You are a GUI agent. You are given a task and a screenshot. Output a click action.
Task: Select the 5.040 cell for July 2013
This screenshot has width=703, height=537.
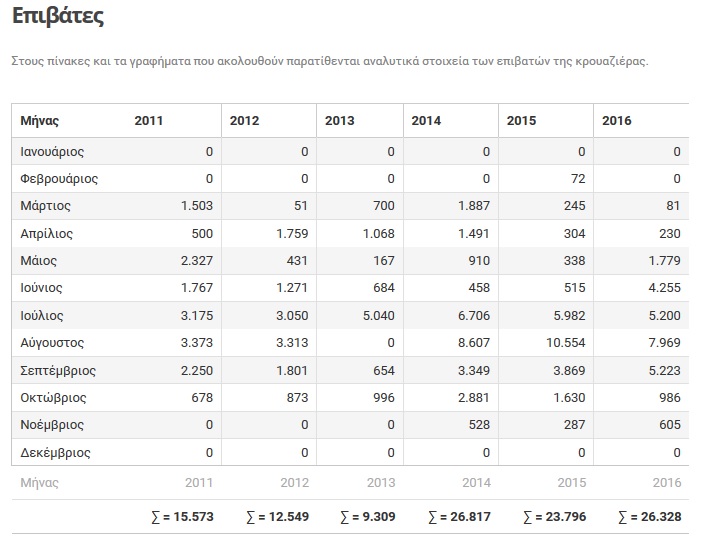pyautogui.click(x=378, y=316)
